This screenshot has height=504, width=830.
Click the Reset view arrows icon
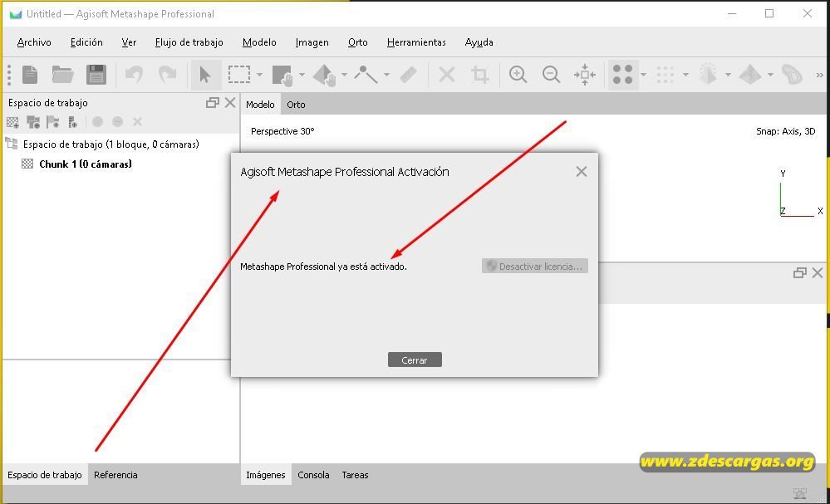click(584, 75)
